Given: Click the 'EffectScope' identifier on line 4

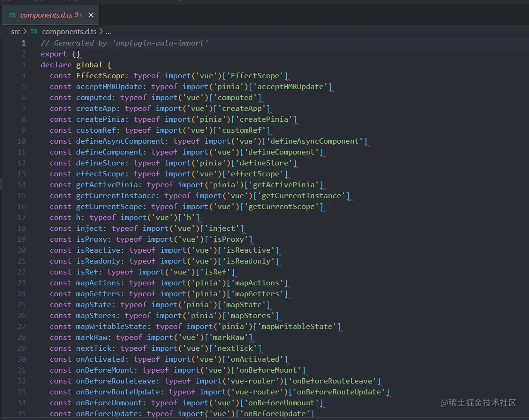Looking at the screenshot, I should [100, 76].
